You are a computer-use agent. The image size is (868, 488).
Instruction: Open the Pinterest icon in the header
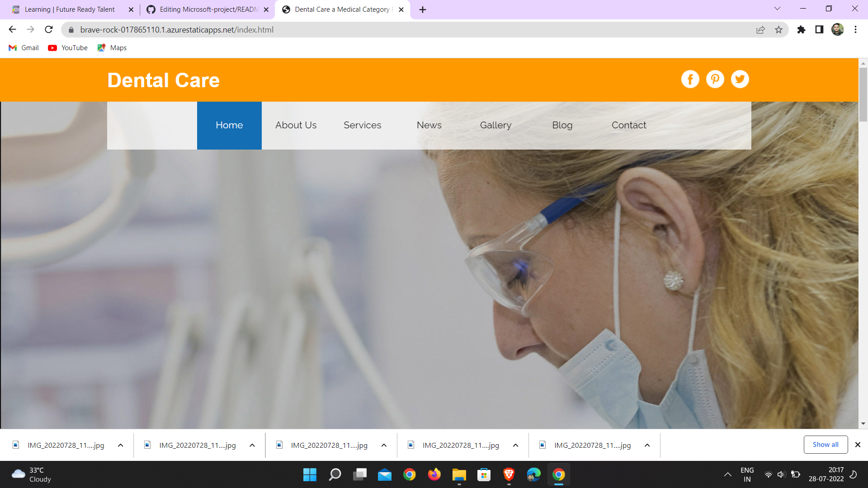click(x=715, y=79)
